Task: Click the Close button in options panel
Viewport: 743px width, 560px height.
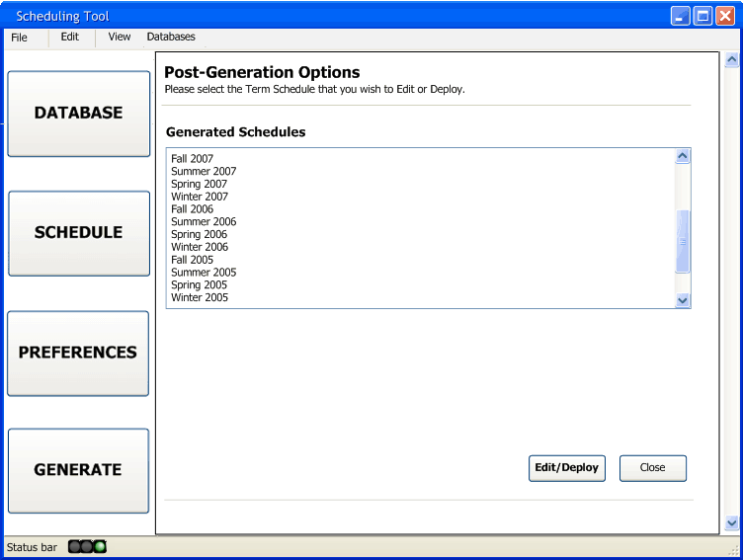Action: pyautogui.click(x=652, y=468)
